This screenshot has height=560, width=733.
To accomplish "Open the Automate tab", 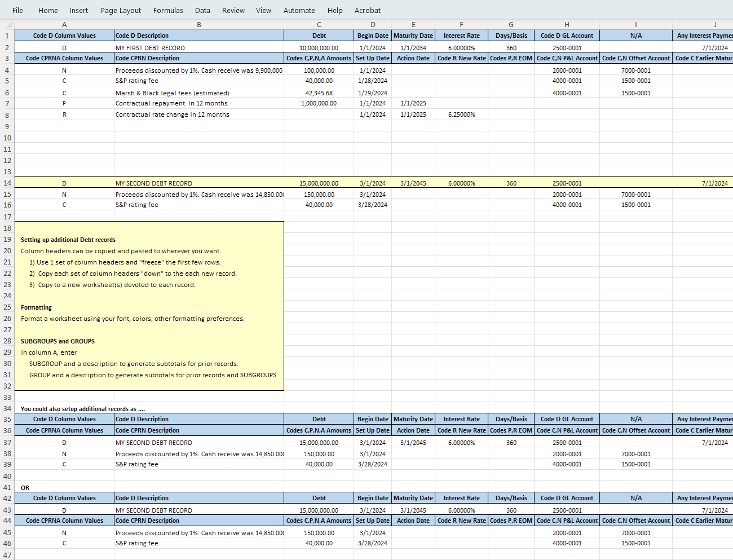I will pyautogui.click(x=299, y=10).
